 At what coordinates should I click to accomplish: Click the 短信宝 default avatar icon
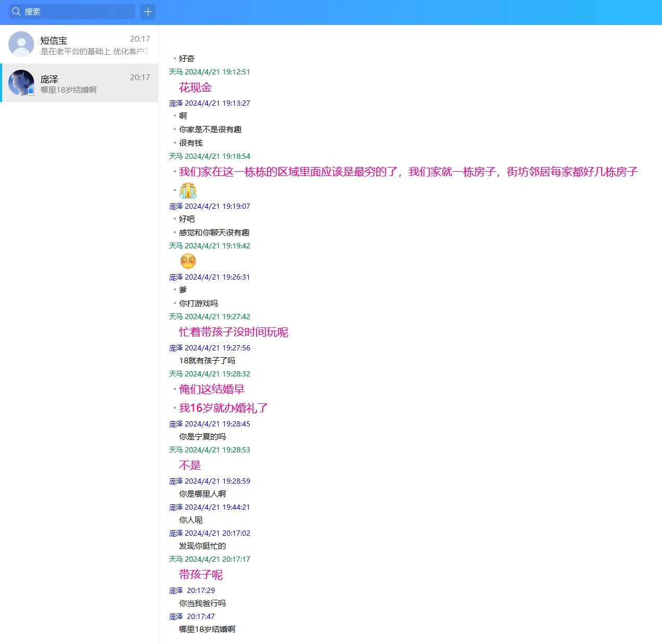click(21, 44)
